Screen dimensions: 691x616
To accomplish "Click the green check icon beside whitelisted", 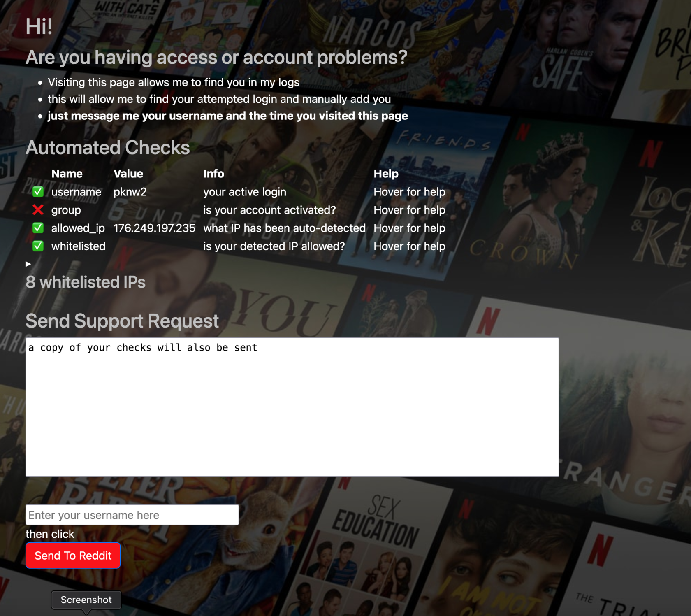I will coord(38,246).
